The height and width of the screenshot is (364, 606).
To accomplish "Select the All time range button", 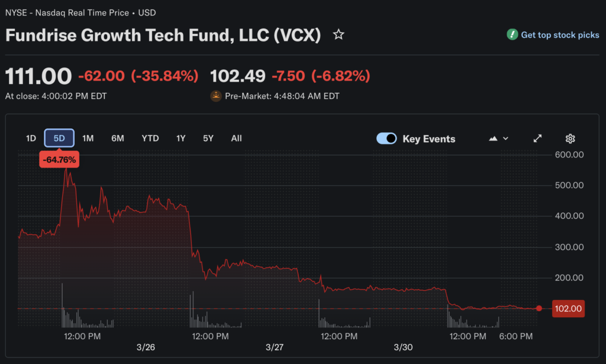I will click(x=236, y=138).
